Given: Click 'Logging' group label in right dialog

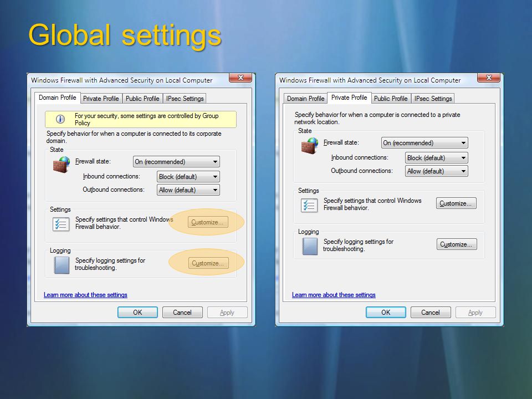Looking at the screenshot, I should click(x=309, y=232).
